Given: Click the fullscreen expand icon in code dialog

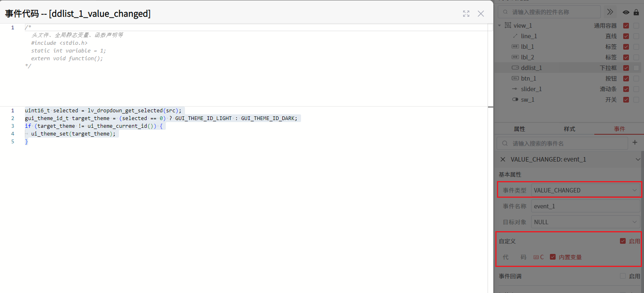Looking at the screenshot, I should (x=466, y=14).
